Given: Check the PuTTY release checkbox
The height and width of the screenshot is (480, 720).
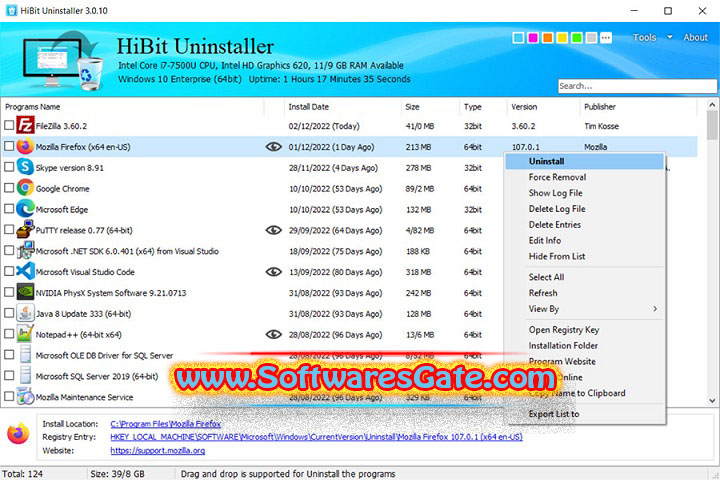Looking at the screenshot, I should tap(9, 229).
